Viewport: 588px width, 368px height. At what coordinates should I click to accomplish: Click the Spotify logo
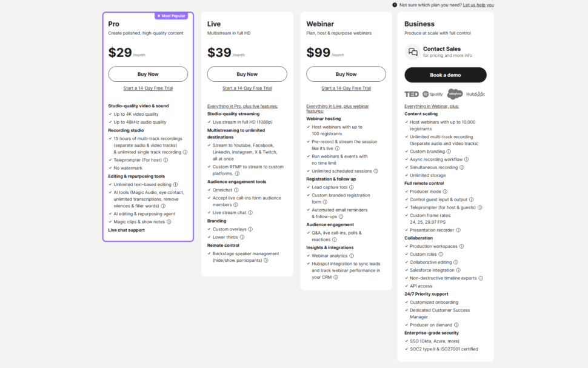[433, 94]
